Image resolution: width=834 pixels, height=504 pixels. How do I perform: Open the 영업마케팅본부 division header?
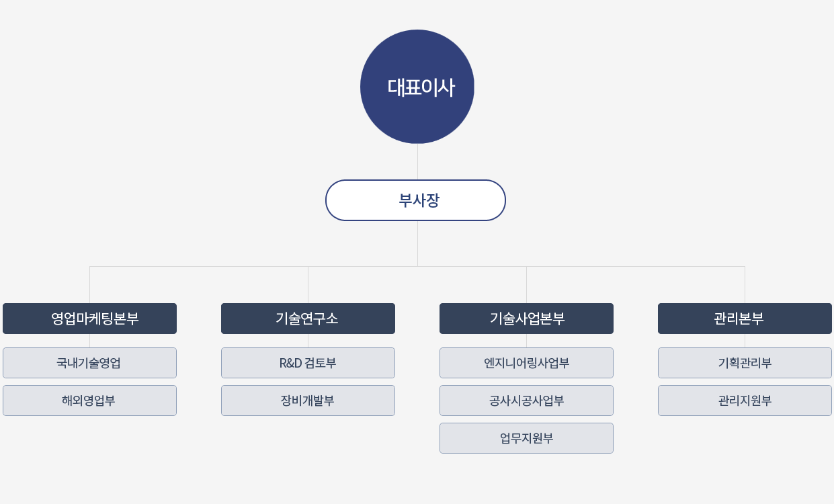pyautogui.click(x=89, y=319)
